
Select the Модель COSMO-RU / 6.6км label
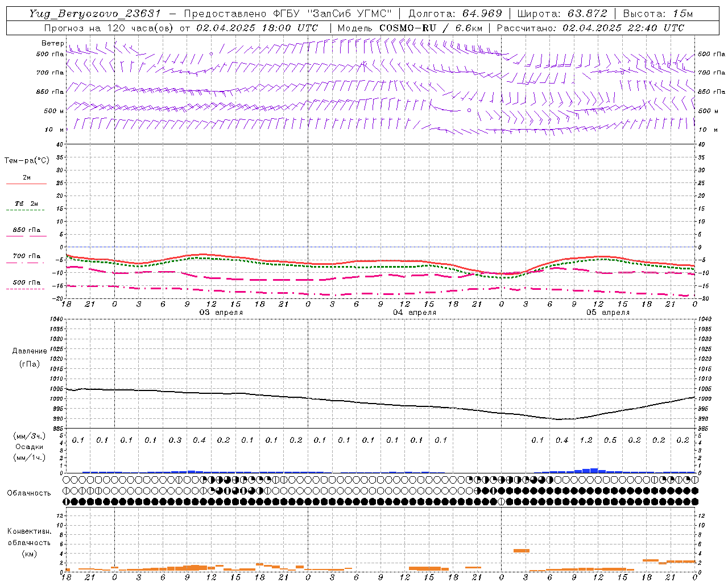coord(409,28)
